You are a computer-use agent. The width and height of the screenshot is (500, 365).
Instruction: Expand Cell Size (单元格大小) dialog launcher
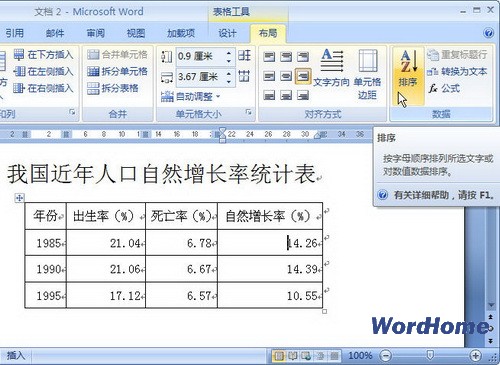click(x=248, y=112)
